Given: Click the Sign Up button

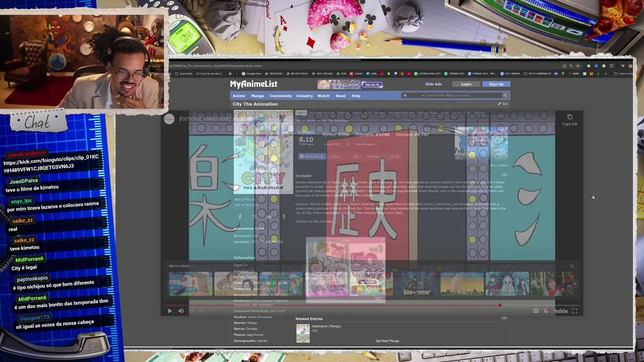Looking at the screenshot, I should tap(496, 84).
